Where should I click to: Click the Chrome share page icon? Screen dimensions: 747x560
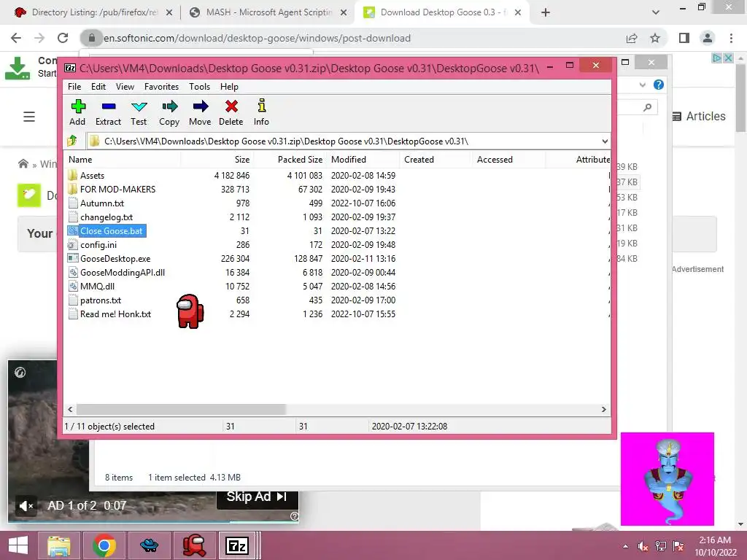pos(632,38)
